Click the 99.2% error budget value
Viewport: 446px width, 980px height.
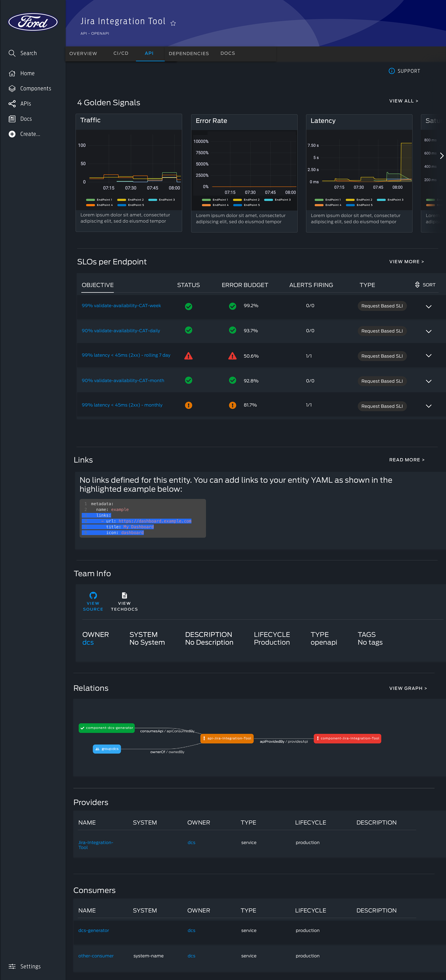251,305
